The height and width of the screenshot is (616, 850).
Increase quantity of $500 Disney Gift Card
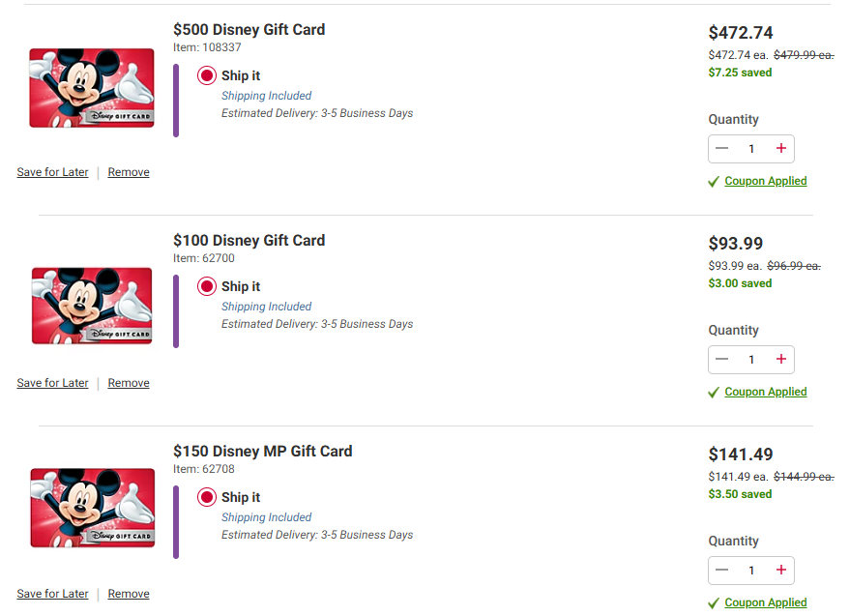781,149
